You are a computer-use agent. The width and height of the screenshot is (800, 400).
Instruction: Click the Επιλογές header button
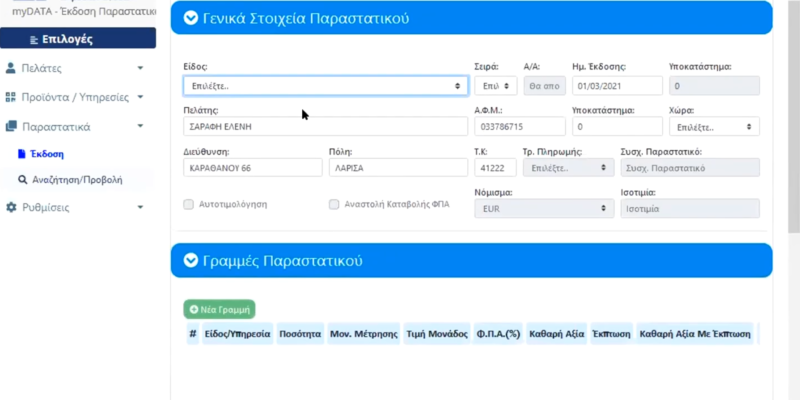pyautogui.click(x=78, y=38)
